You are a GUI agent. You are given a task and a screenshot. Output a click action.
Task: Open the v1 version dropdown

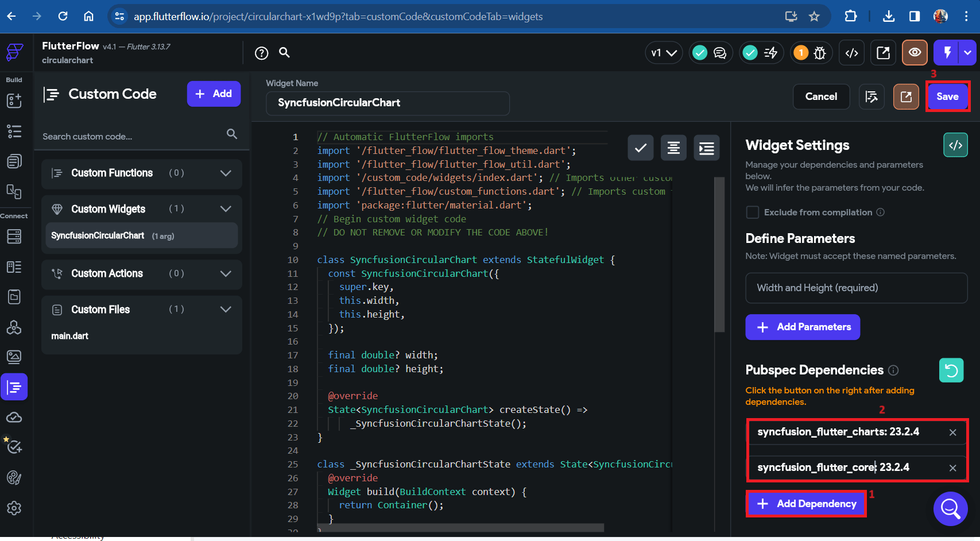pyautogui.click(x=664, y=53)
